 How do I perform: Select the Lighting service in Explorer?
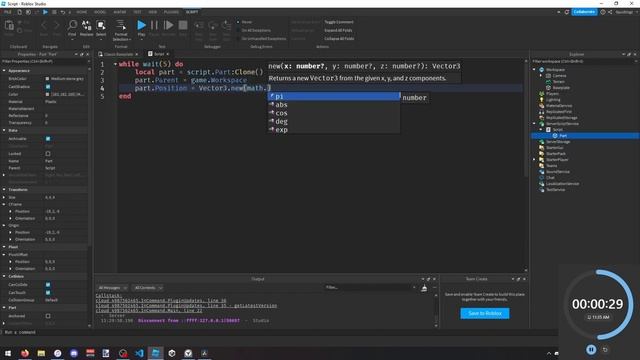point(553,100)
